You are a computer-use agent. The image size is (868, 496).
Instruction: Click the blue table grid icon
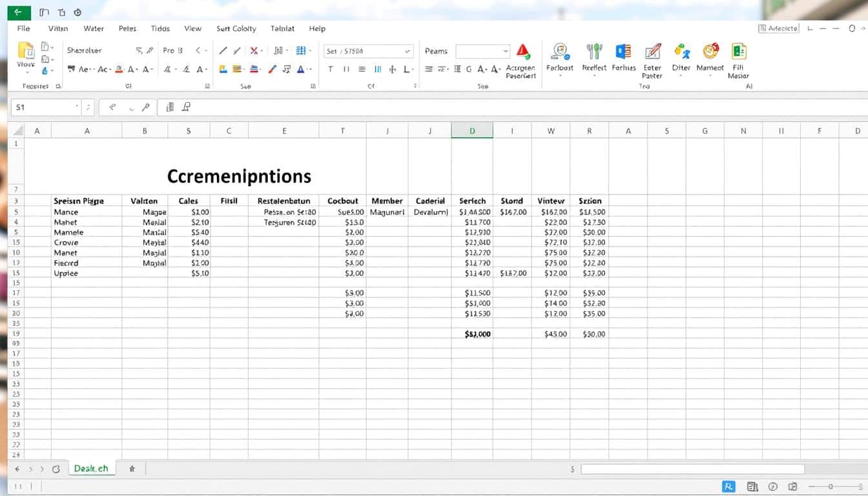tap(301, 50)
